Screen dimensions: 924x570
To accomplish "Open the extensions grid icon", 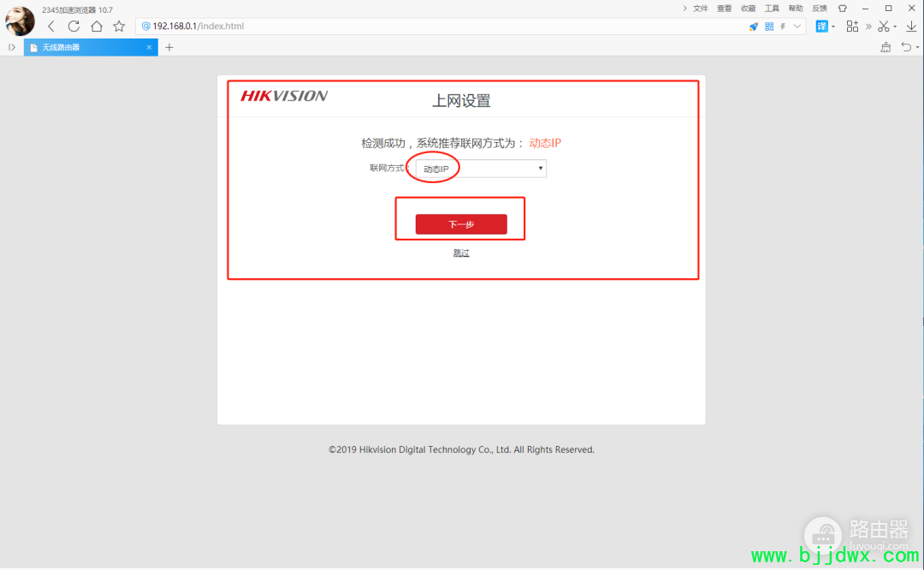I will (x=852, y=27).
